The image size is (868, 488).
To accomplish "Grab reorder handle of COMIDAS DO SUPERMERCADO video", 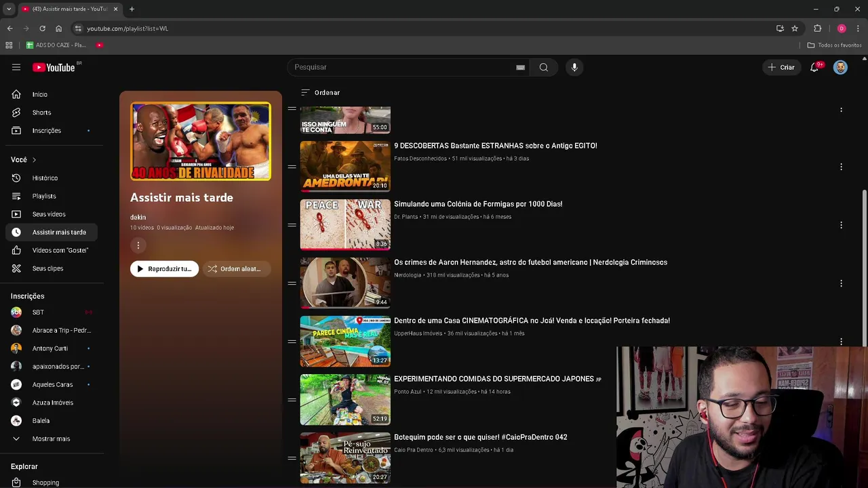I will [292, 400].
